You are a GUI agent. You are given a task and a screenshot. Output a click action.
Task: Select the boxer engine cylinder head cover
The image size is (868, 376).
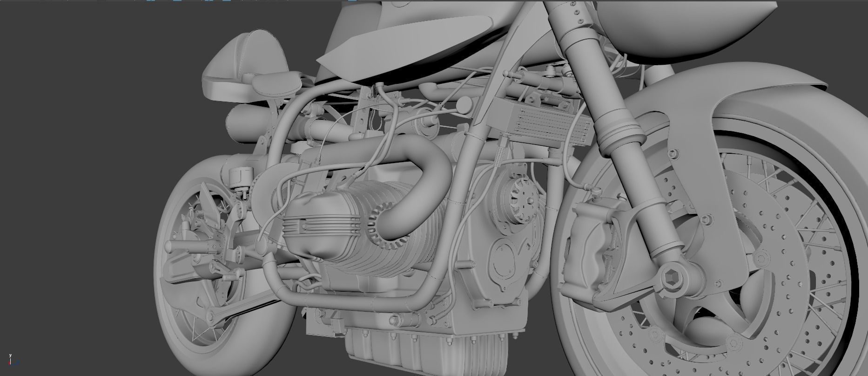pos(322,225)
